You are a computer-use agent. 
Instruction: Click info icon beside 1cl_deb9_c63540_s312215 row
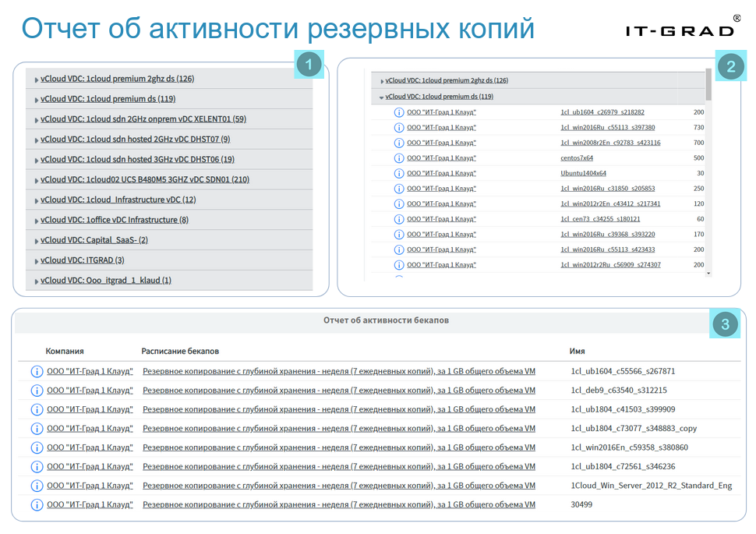37,391
